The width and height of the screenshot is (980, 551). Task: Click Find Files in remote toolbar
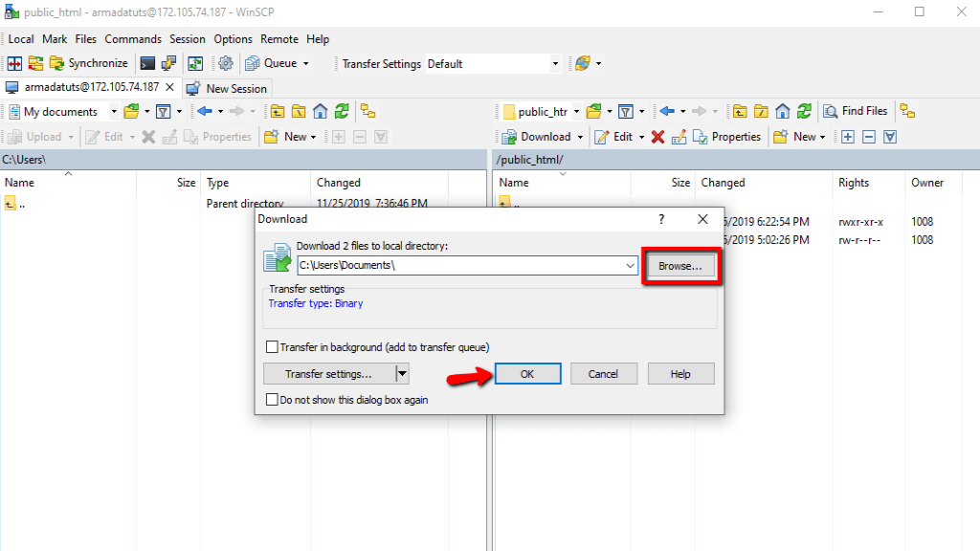coord(856,111)
